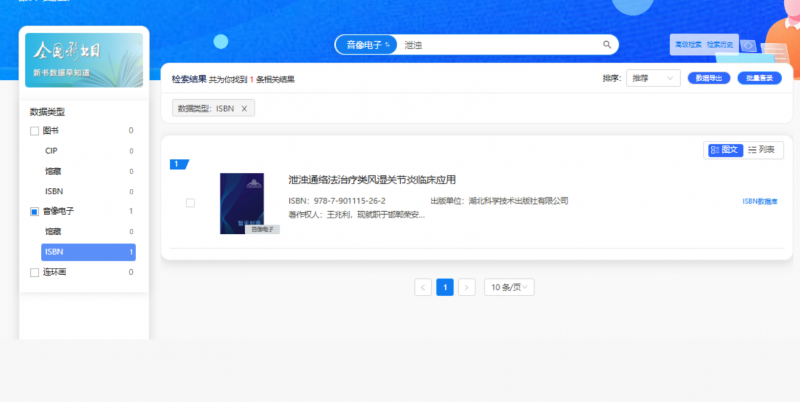800x402 pixels.
Task: Click the magnifier search icon
Action: 606,45
